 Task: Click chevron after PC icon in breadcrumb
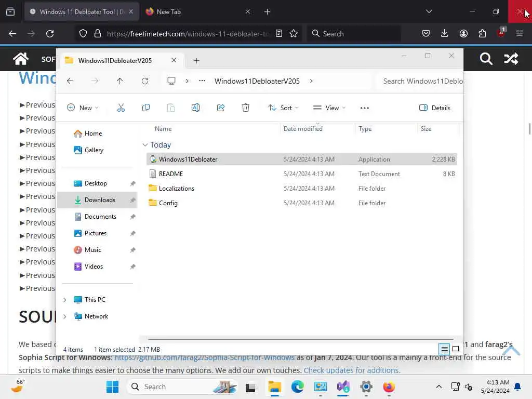(187, 81)
